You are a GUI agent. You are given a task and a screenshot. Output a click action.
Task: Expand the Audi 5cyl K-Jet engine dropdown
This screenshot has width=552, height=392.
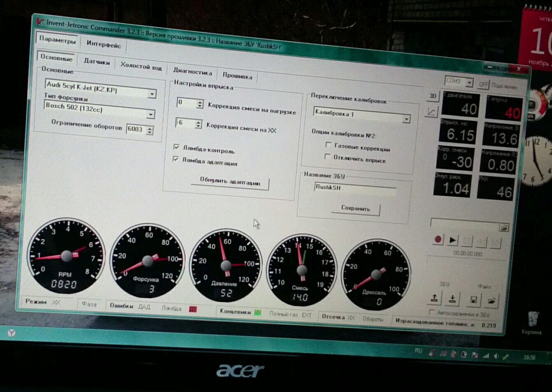152,94
